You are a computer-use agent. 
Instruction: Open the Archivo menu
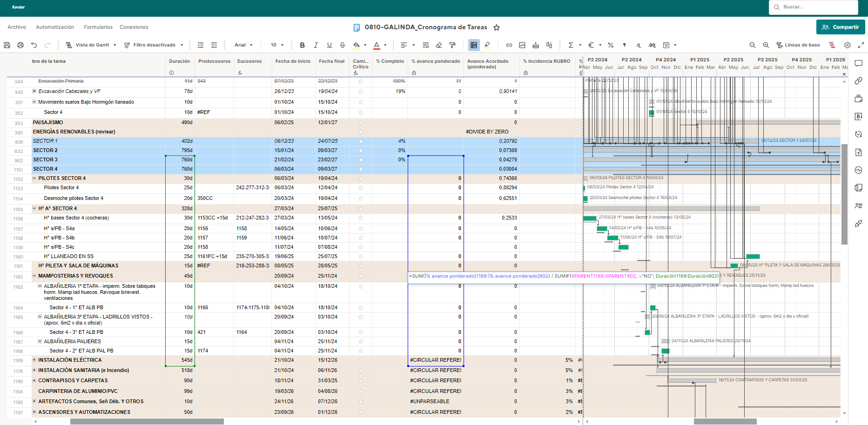pos(17,27)
